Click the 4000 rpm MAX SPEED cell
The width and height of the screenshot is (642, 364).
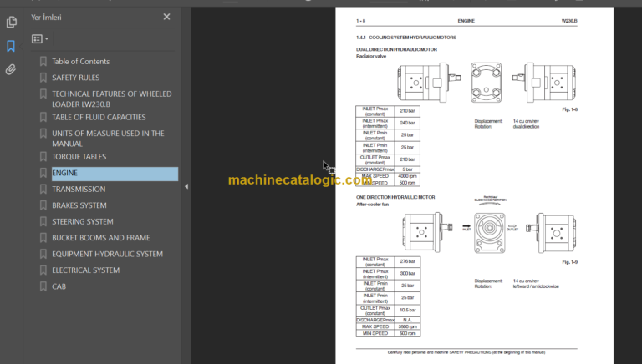point(407,176)
